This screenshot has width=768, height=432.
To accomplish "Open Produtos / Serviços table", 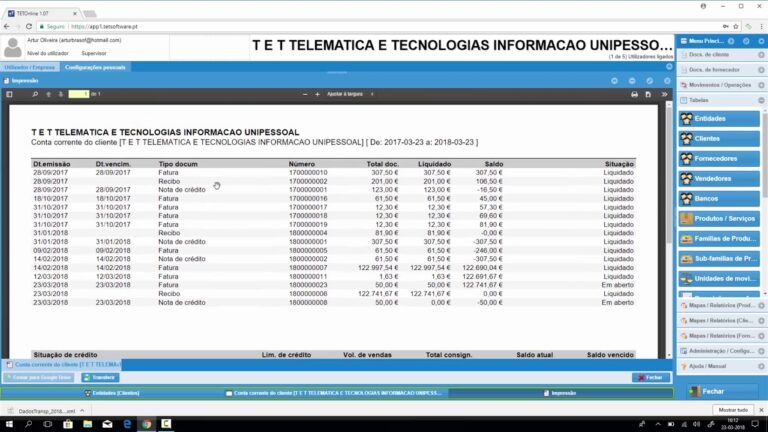I will point(719,218).
